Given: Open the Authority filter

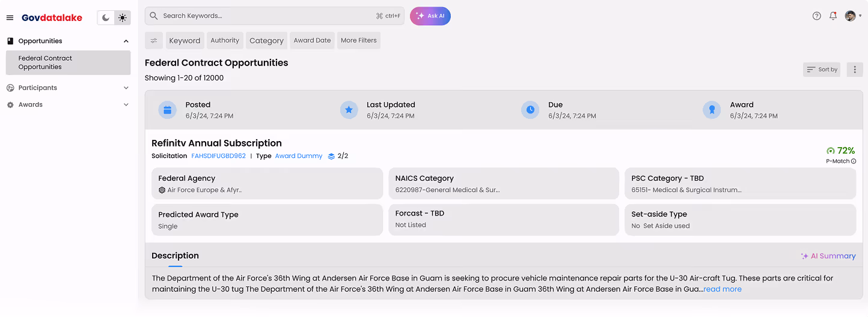Looking at the screenshot, I should pyautogui.click(x=225, y=40).
